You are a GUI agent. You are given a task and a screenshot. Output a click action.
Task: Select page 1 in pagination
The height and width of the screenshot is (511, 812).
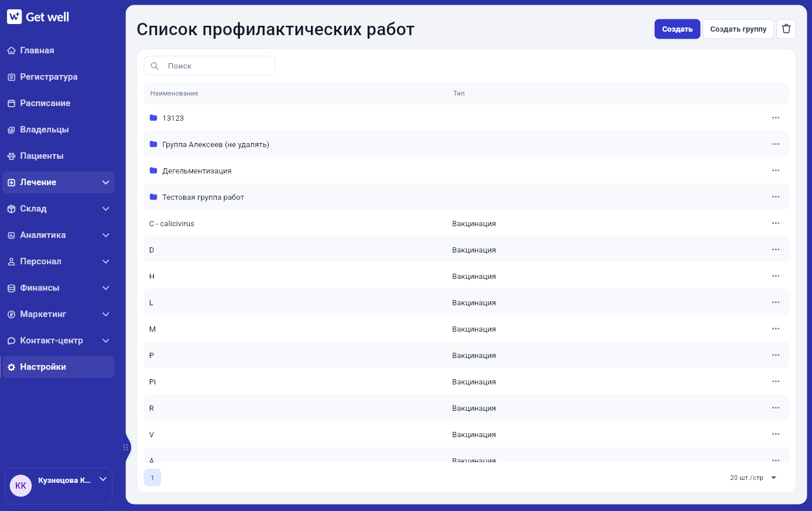click(x=152, y=478)
